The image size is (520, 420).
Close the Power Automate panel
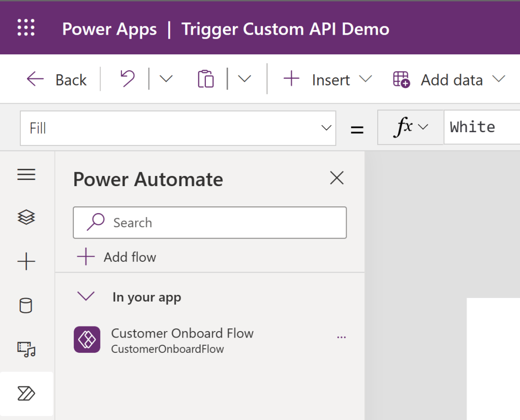coord(337,178)
